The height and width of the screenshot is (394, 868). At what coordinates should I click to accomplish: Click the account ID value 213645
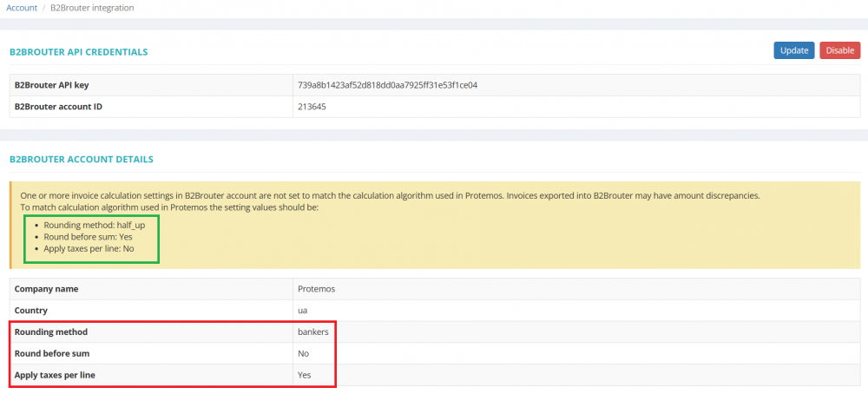tap(312, 107)
